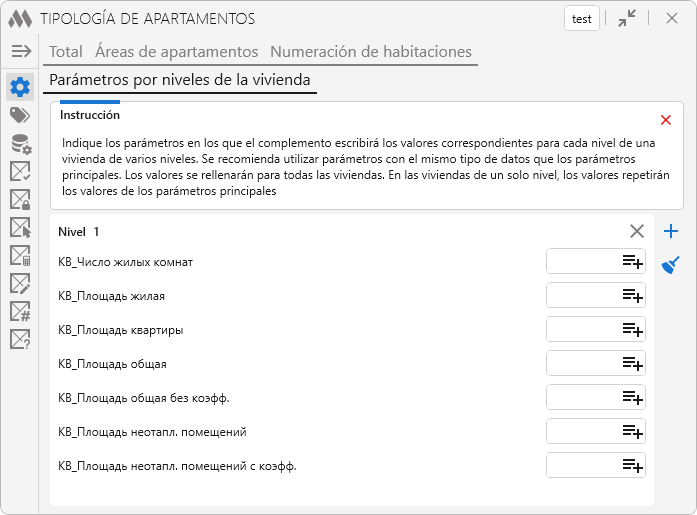Viewport: 697px width, 515px height.
Task: Clear parameters with the broom icon
Action: (x=671, y=264)
